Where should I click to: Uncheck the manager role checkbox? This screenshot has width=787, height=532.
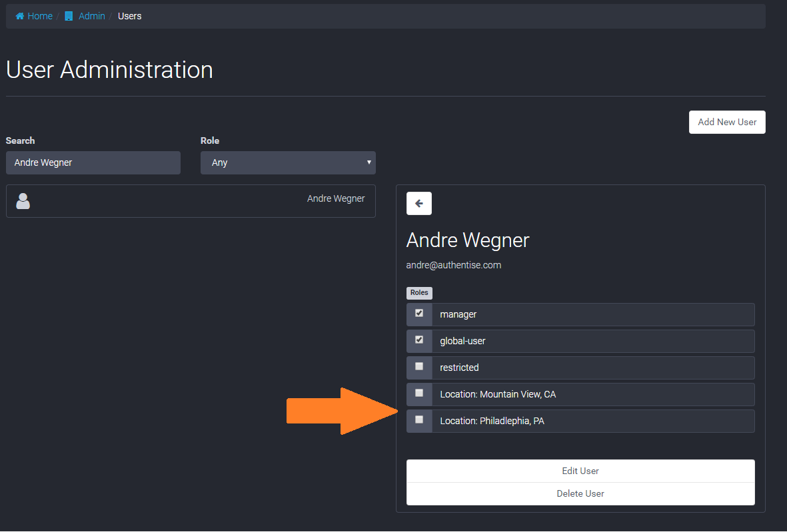419,314
